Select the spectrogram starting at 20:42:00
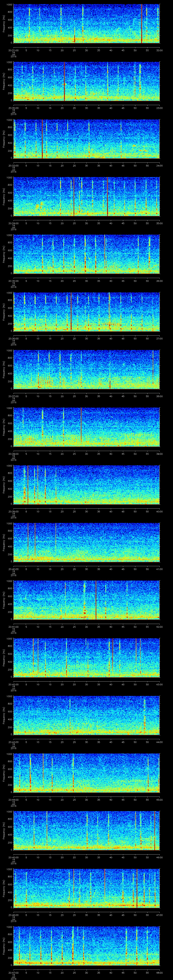This screenshot has height=980, width=173. pos(87,658)
